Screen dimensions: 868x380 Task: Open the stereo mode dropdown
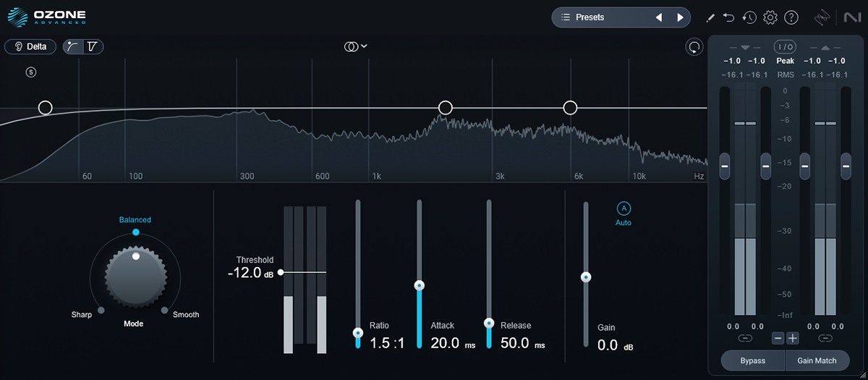point(355,47)
